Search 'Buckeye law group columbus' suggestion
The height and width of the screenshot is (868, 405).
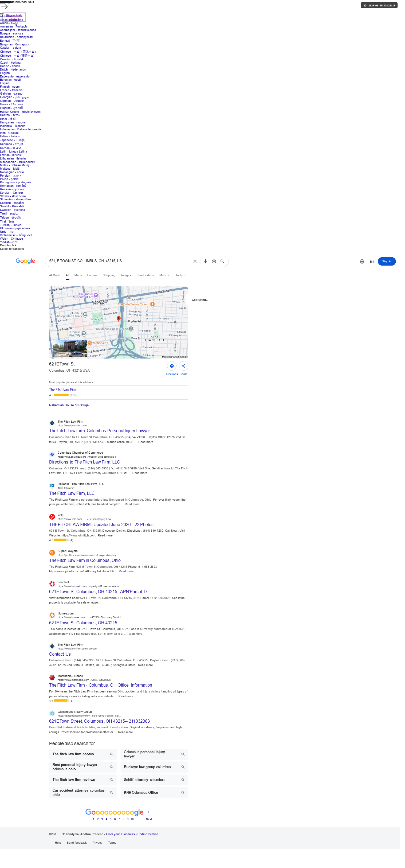pyautogui.click(x=156, y=776)
